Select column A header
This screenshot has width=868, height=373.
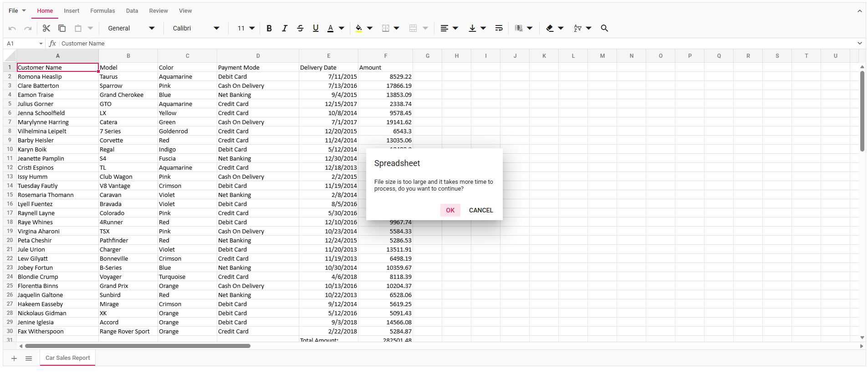click(x=58, y=56)
